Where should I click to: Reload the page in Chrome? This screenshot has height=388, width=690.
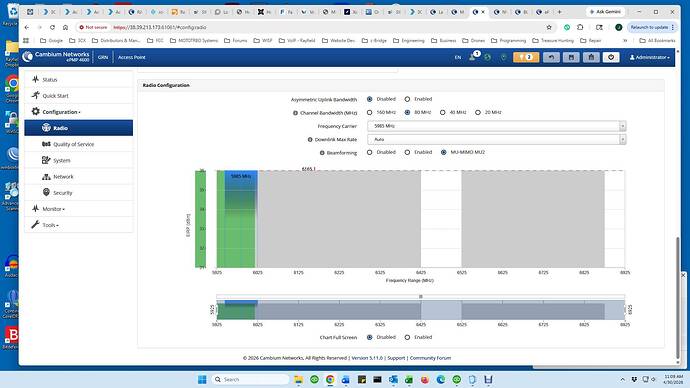52,27
